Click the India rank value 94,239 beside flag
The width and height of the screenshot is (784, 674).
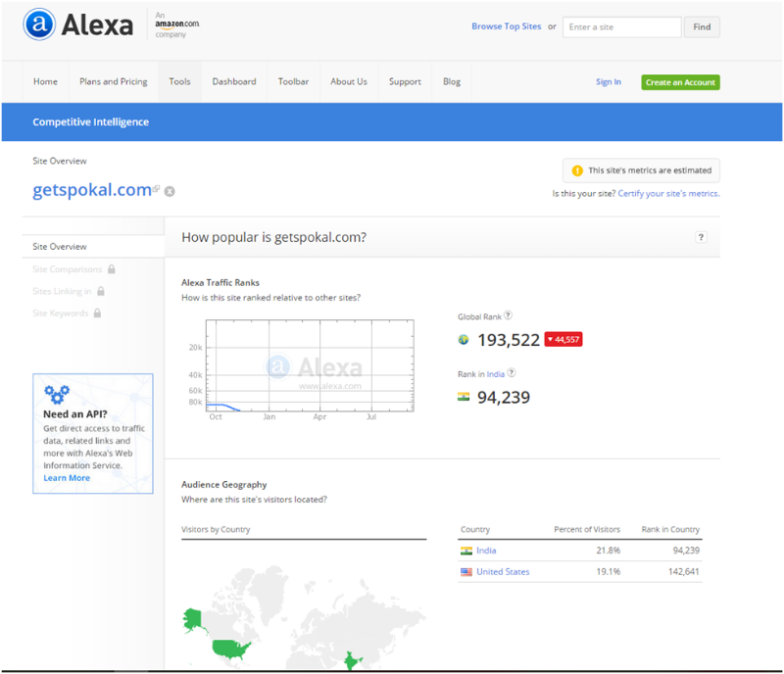point(504,398)
